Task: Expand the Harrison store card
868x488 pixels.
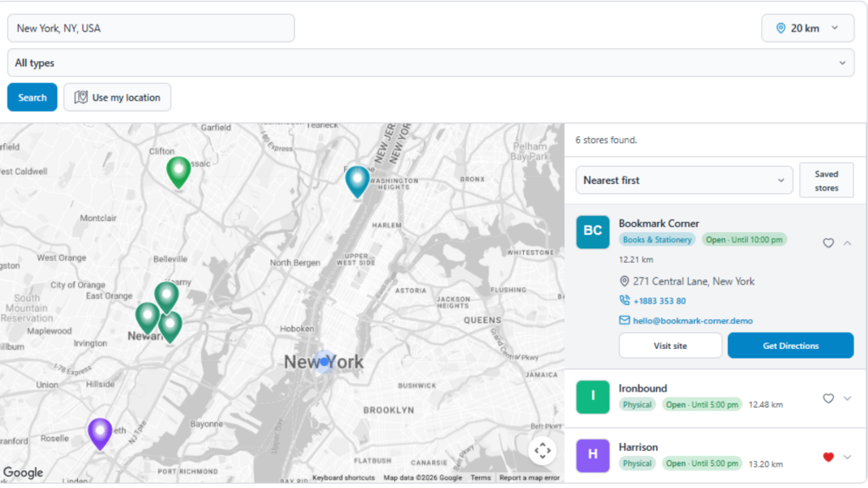Action: coord(848,457)
